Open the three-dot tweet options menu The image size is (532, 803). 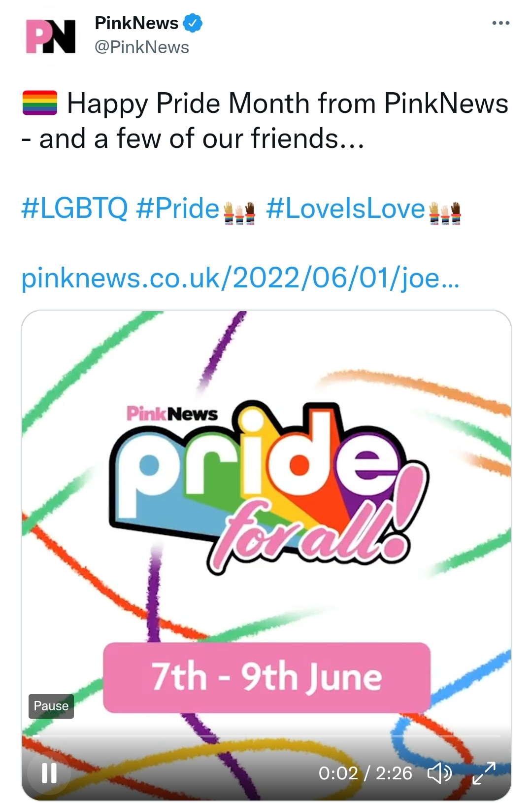point(501,23)
